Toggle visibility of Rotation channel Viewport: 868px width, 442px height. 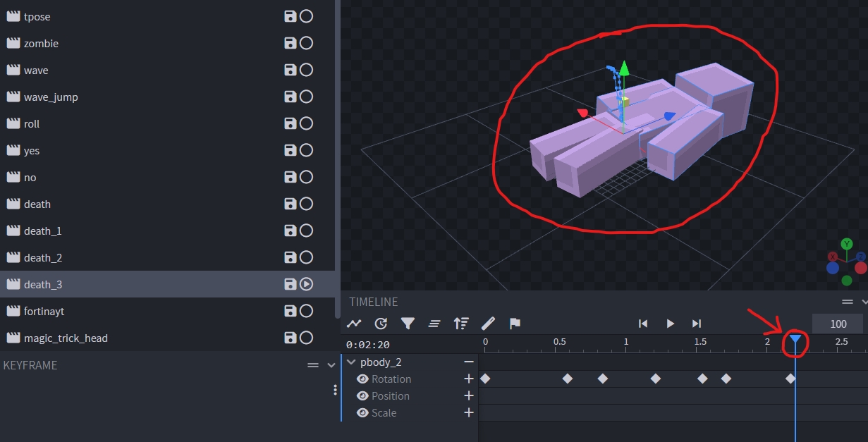[x=363, y=379]
